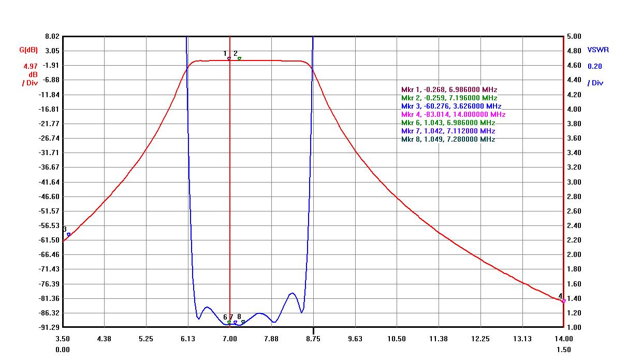The height and width of the screenshot is (364, 627).
Task: Click marker 6 on the VSWR trace
Action: point(229,322)
